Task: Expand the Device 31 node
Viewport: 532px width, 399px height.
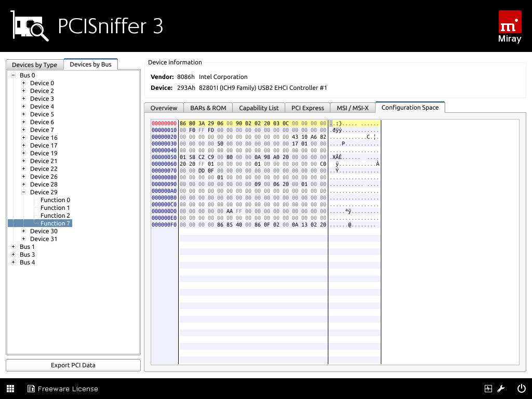Action: (x=23, y=239)
